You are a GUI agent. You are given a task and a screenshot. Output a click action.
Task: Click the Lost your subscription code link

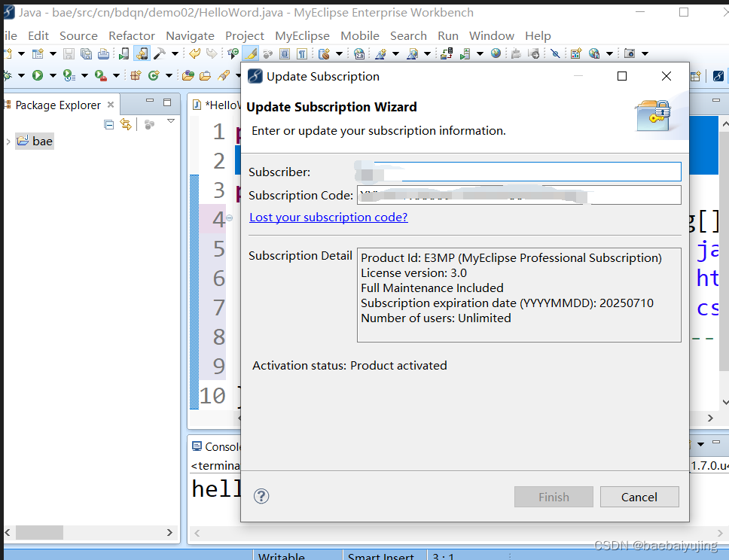click(x=328, y=217)
